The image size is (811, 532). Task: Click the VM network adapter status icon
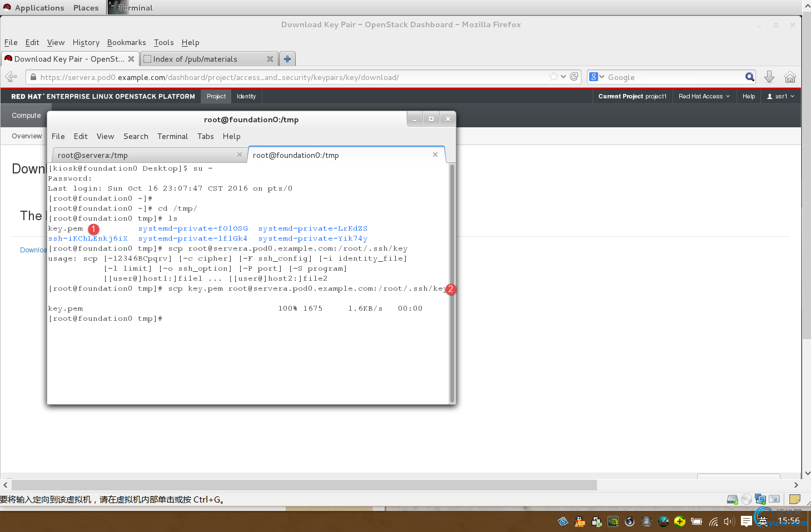(x=760, y=499)
